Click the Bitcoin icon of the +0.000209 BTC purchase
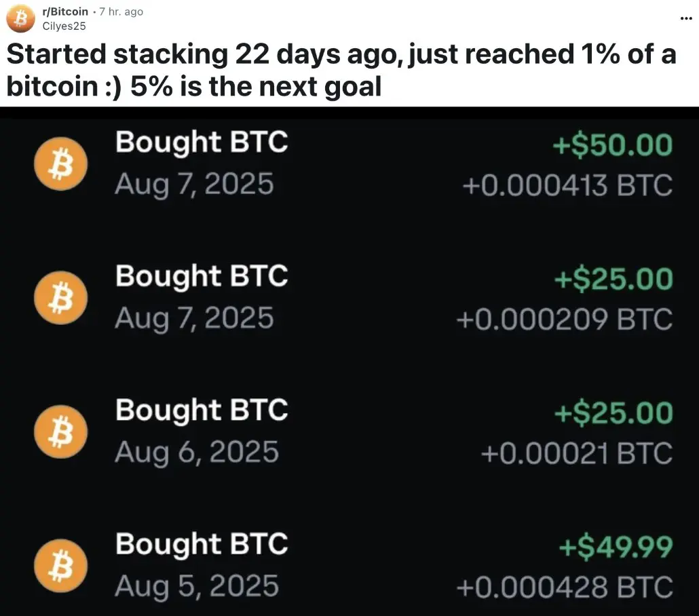 (60, 298)
